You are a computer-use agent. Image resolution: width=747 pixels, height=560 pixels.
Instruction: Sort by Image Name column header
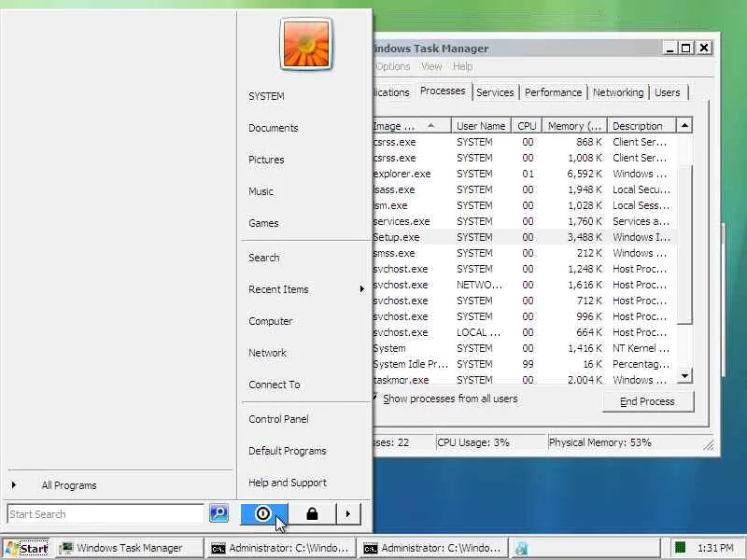click(x=412, y=126)
